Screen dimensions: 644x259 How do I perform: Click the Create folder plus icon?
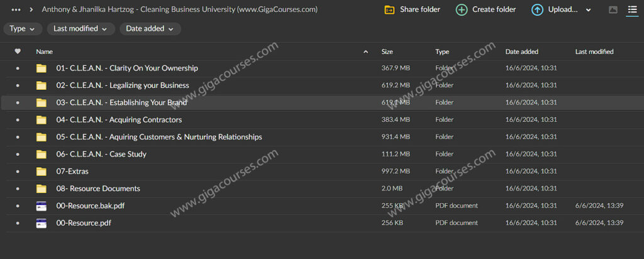[x=462, y=9]
